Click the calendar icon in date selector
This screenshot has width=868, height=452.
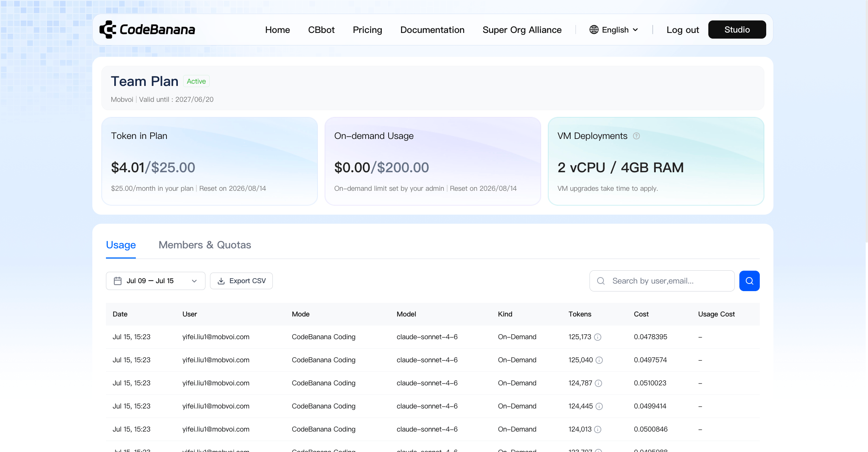click(118, 281)
